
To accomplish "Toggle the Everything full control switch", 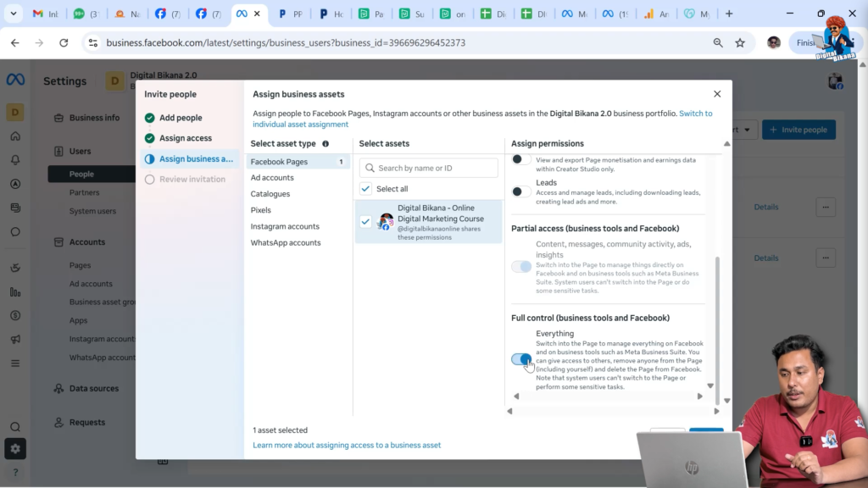I will pos(521,359).
